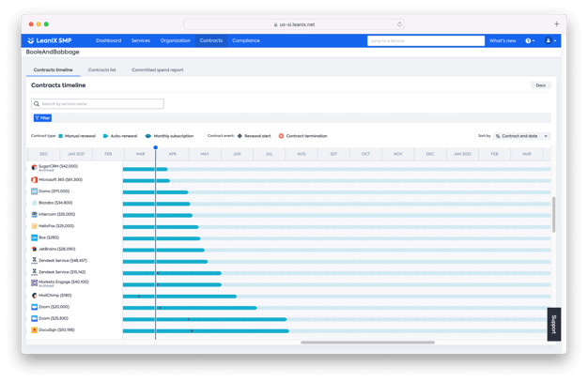Open the Organization menu item
This screenshot has width=588, height=382.
[175, 40]
